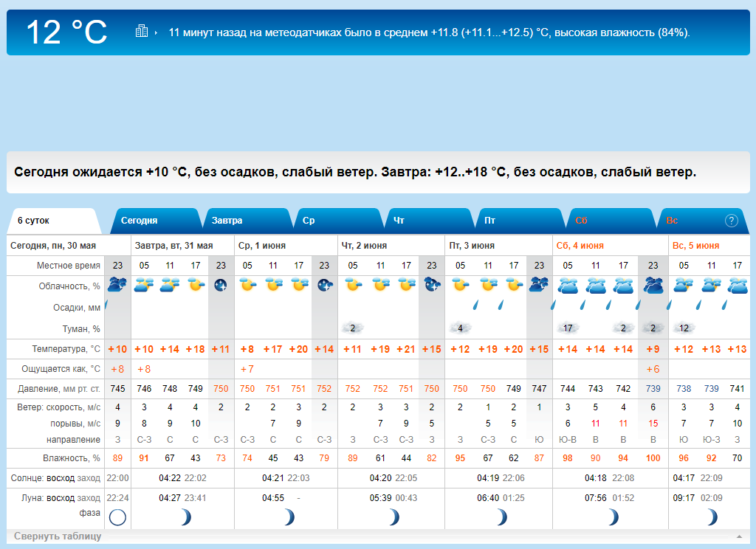Click the raindrop icon for Friday 11:00
The image size is (756, 549).
pyautogui.click(x=476, y=305)
